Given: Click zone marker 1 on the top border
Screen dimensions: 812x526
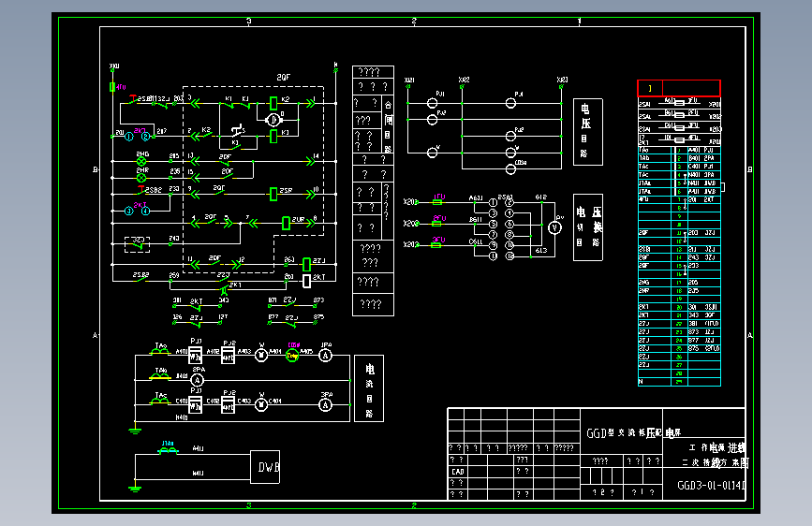Looking at the screenshot, I should point(579,22).
